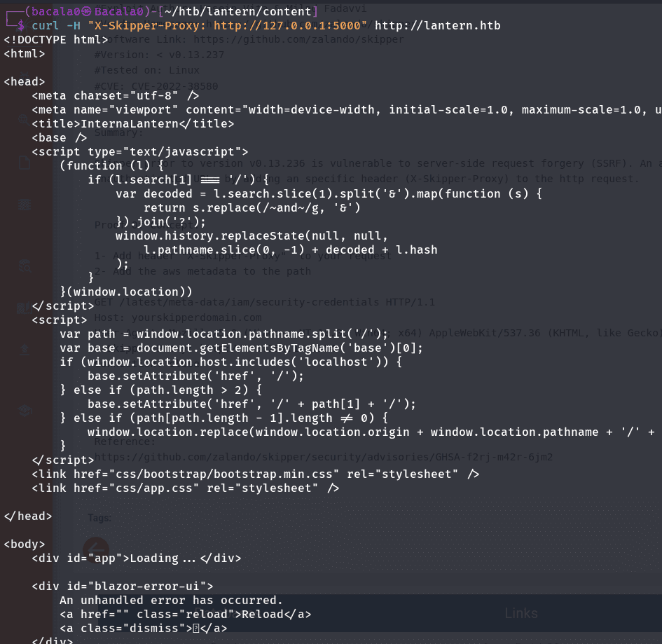Click the opening <head> tag line

24,81
